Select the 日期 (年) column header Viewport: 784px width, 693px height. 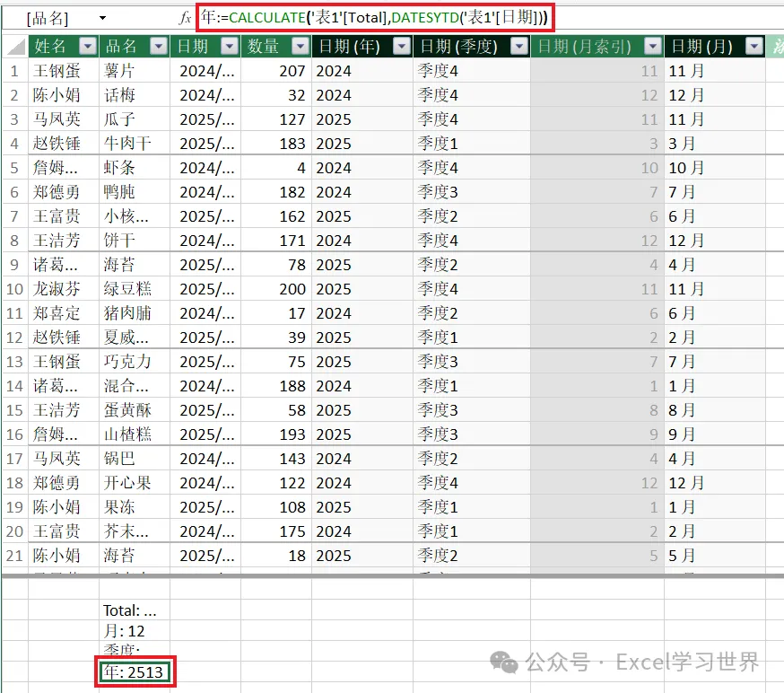[x=349, y=47]
